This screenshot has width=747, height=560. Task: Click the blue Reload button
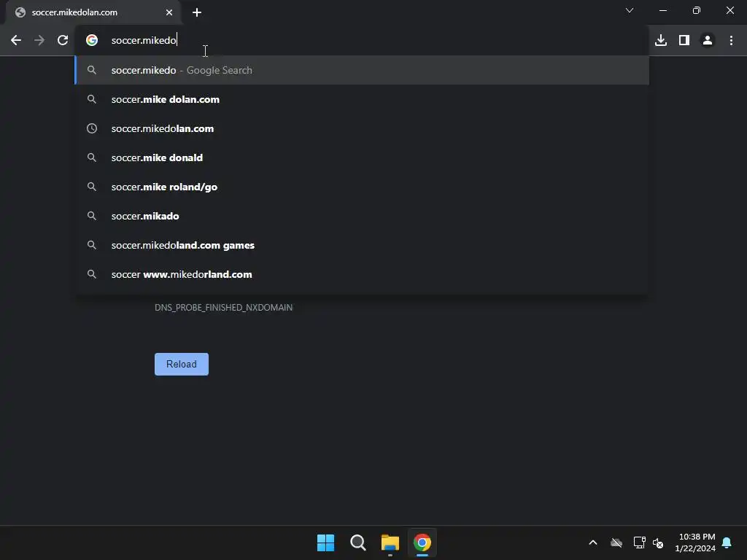pyautogui.click(x=182, y=365)
